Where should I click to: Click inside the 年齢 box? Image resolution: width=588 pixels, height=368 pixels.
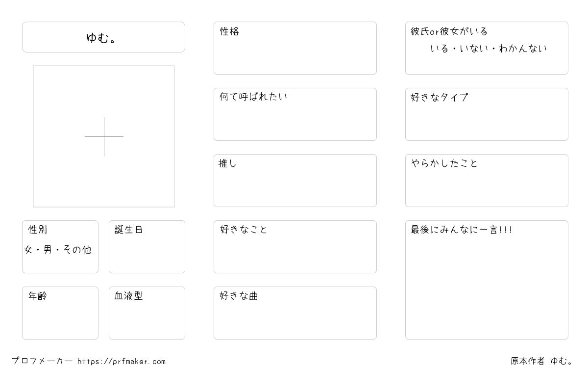coord(60,313)
